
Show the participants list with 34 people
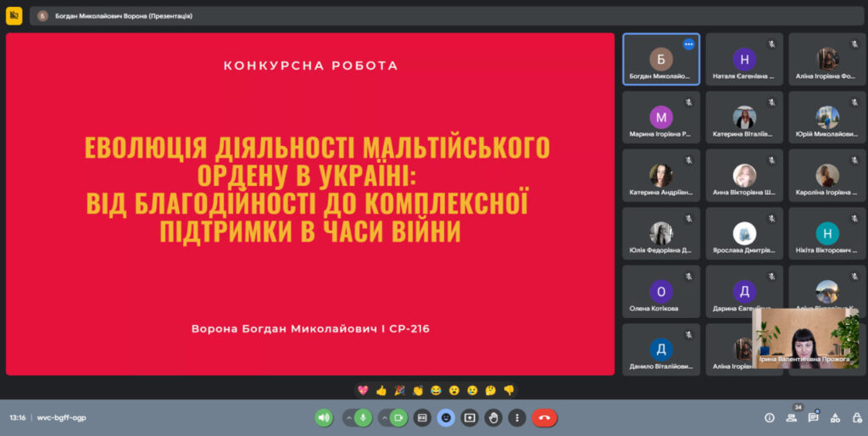tap(791, 417)
